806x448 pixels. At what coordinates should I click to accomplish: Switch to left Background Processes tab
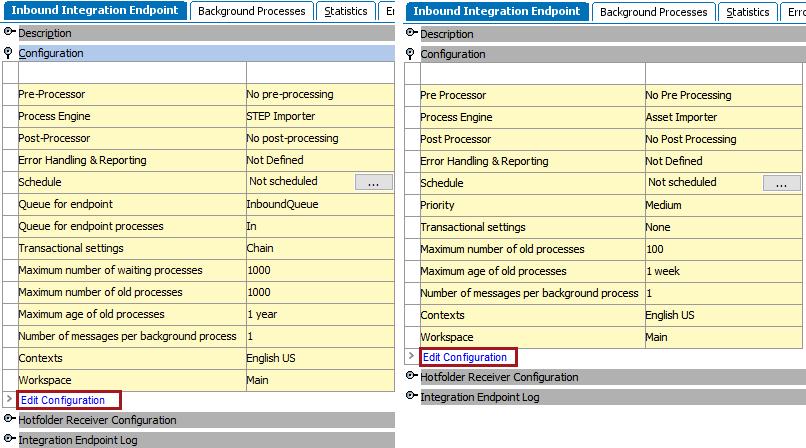(251, 11)
